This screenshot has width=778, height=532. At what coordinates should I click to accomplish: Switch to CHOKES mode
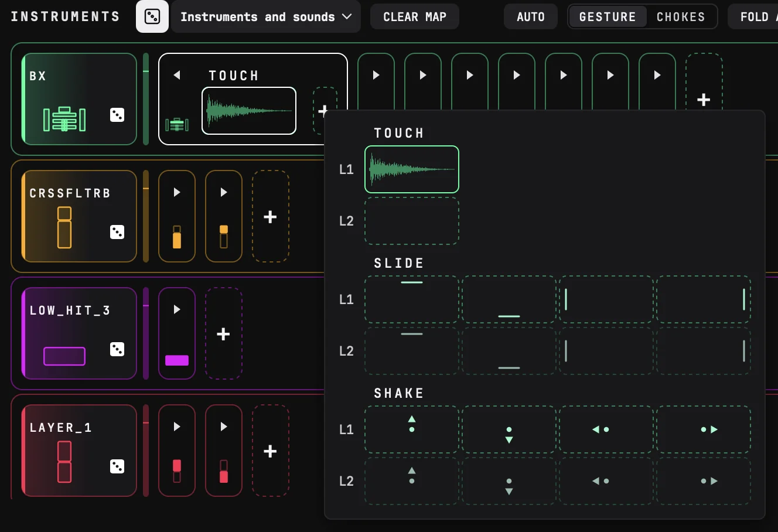point(681,16)
